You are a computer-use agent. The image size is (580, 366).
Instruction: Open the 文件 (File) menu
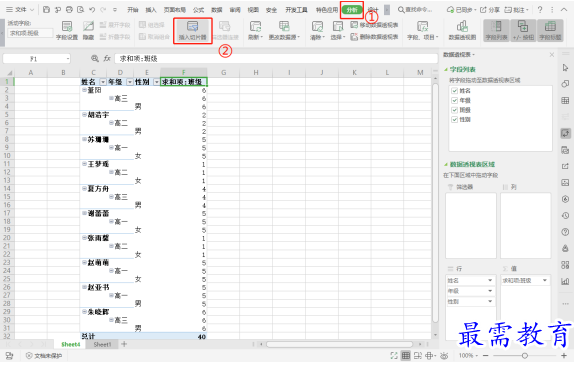(x=20, y=10)
